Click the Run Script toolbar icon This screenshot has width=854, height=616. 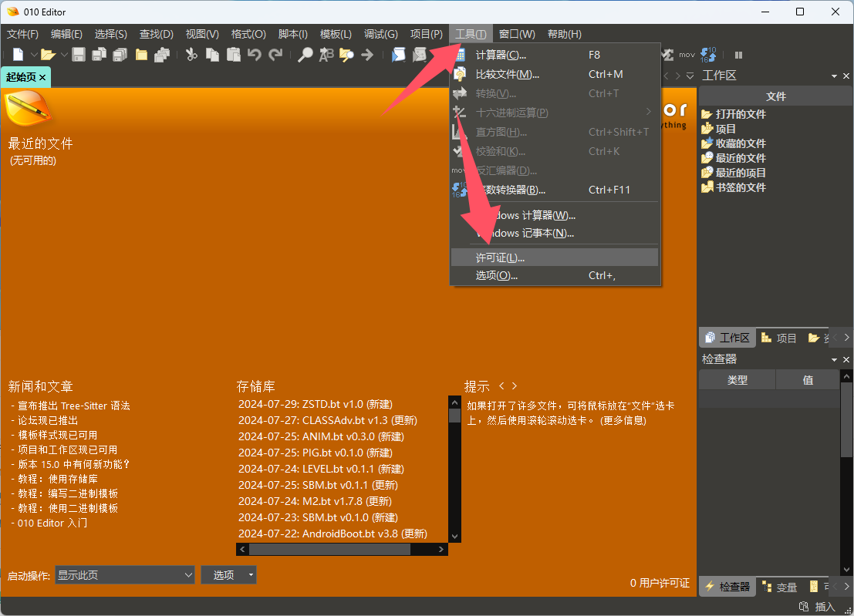(x=399, y=55)
